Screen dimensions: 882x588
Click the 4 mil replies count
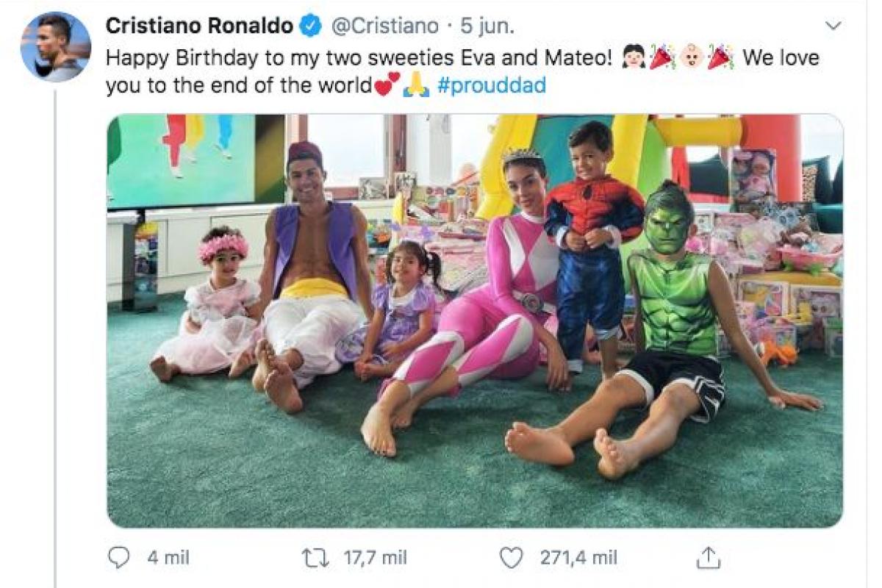168,558
